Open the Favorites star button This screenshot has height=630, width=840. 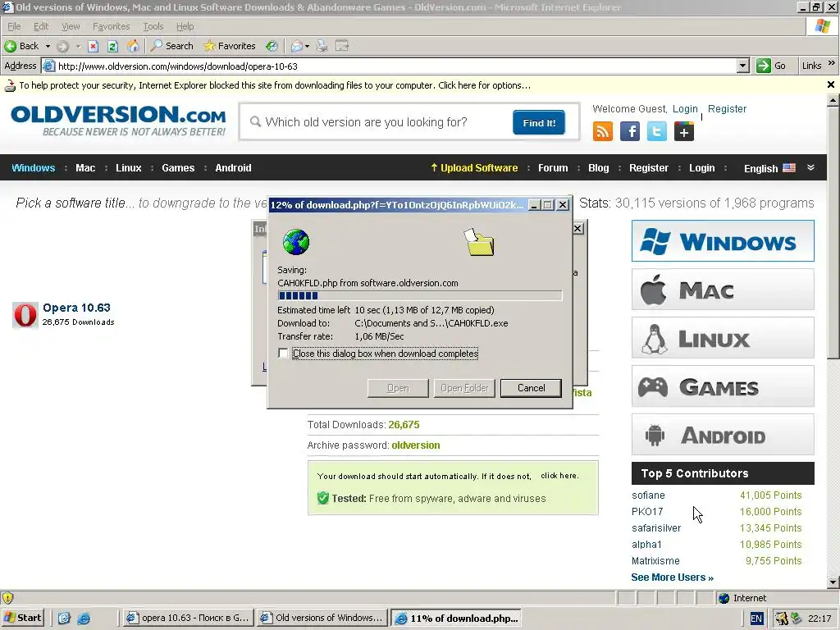(x=230, y=46)
